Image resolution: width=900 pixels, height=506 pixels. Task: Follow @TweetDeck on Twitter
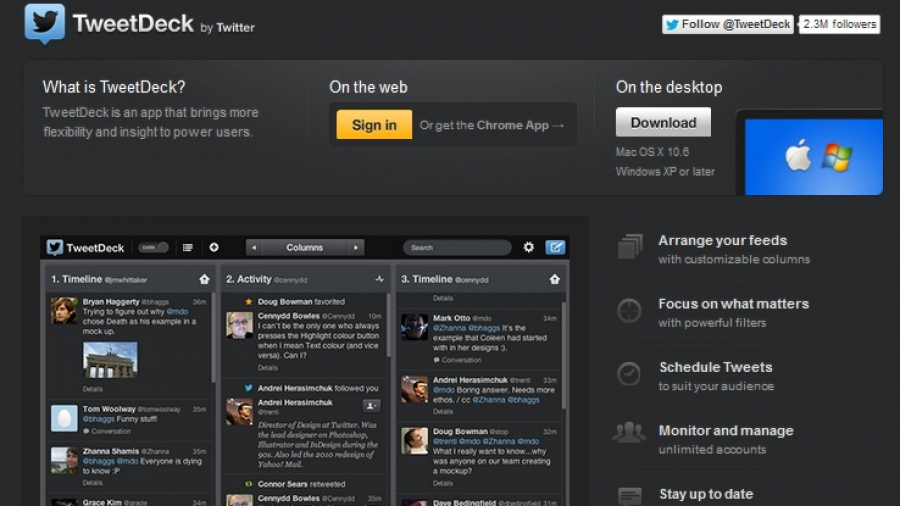727,24
